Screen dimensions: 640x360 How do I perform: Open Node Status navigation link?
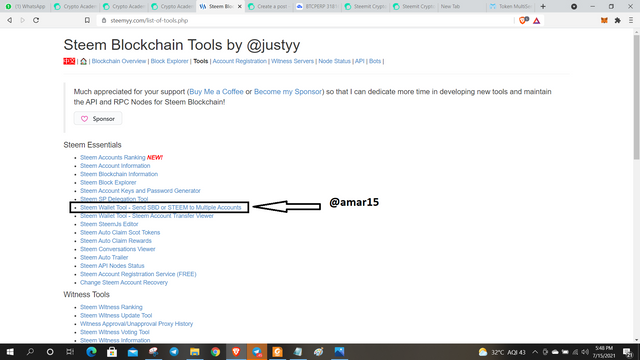pyautogui.click(x=334, y=61)
